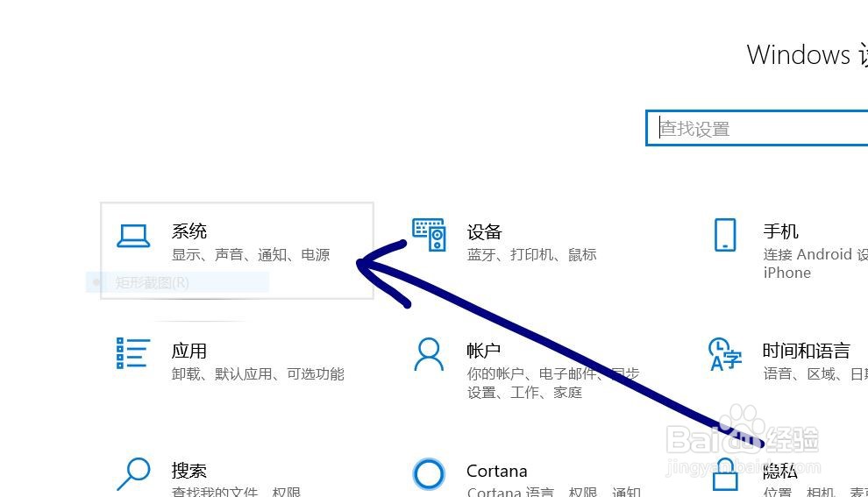Select the 应用 title text
868x497 pixels.
189,351
